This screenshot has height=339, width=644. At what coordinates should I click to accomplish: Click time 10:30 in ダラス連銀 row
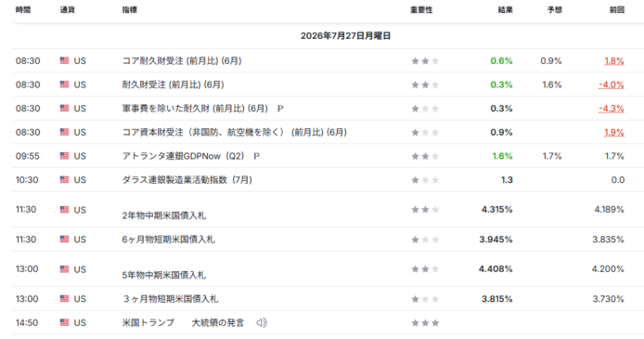27,180
